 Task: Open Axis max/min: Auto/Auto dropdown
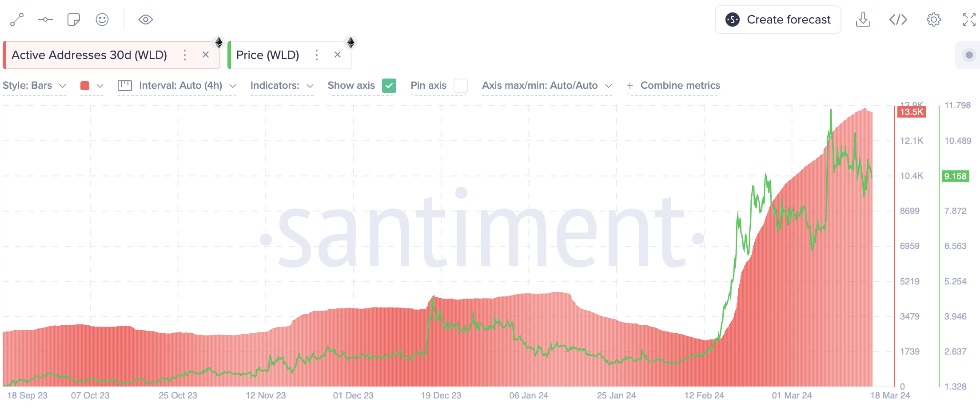(x=547, y=86)
